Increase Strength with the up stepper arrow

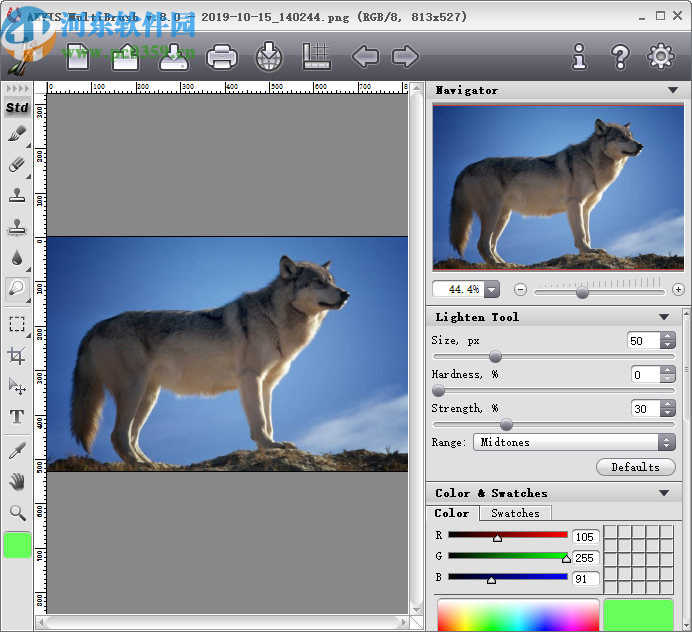(668, 405)
